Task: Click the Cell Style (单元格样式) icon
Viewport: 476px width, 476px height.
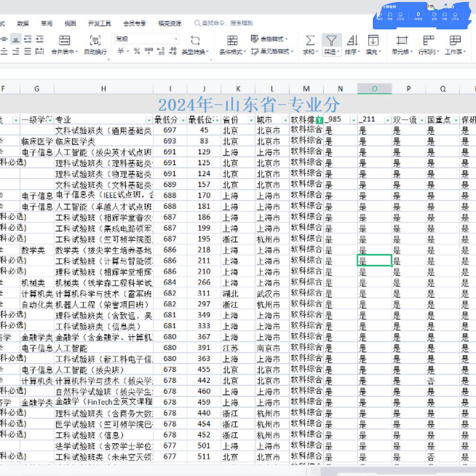Action: pos(255,52)
